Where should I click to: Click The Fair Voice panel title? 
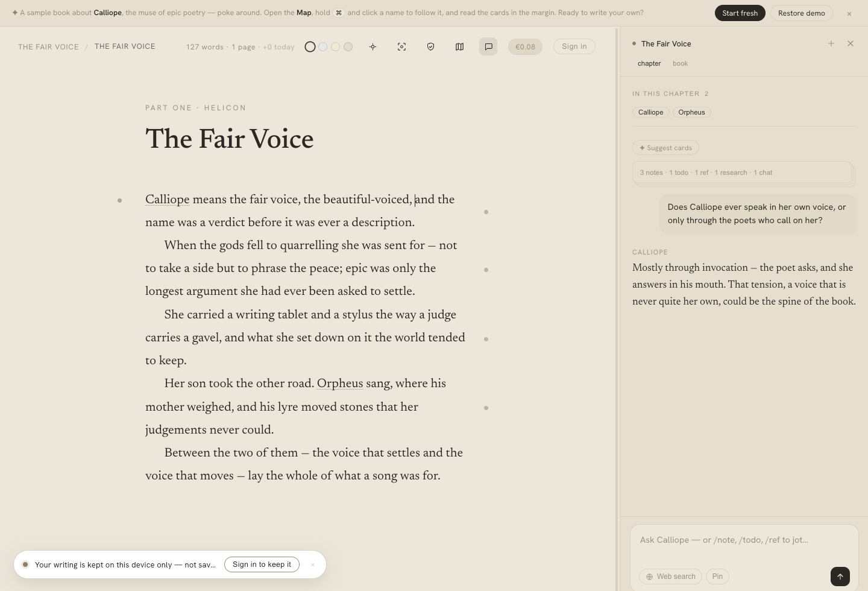[x=666, y=43]
